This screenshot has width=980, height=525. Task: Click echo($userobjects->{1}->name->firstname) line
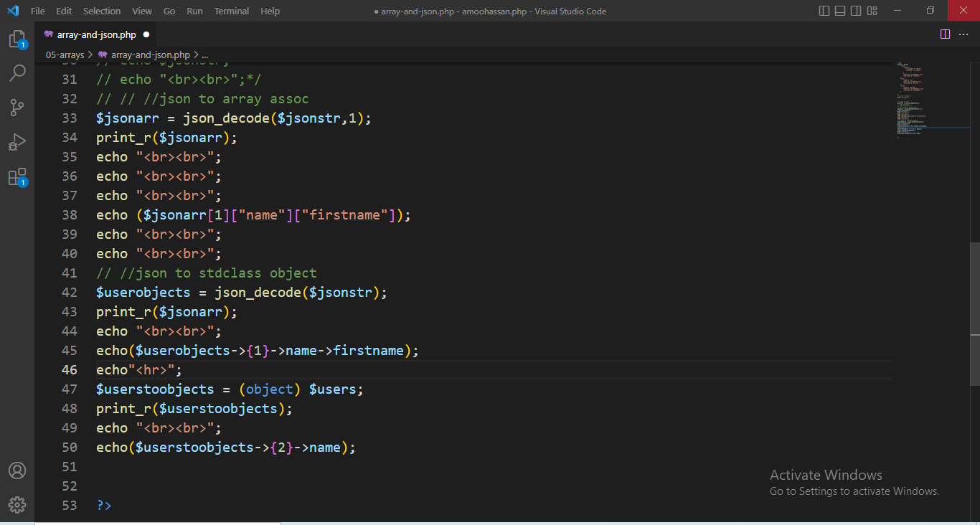click(x=258, y=351)
